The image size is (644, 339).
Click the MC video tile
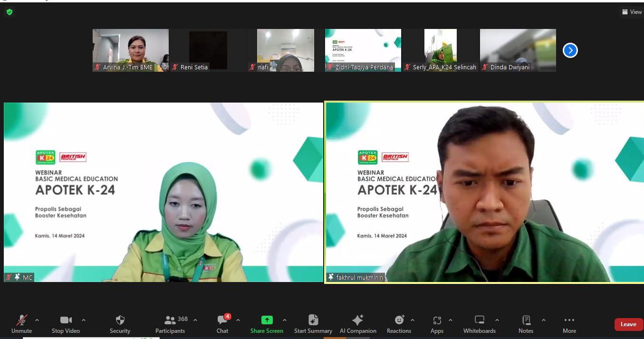click(163, 192)
